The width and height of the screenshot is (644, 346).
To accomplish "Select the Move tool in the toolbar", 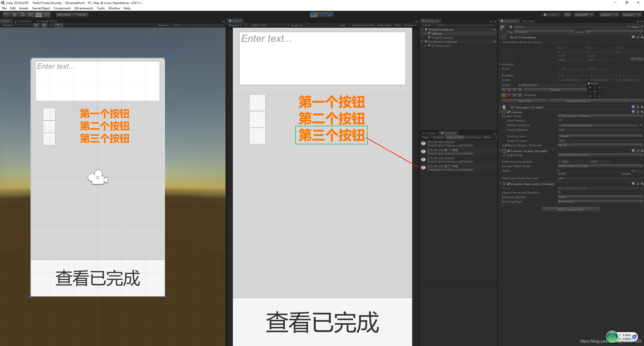I will [x=14, y=15].
